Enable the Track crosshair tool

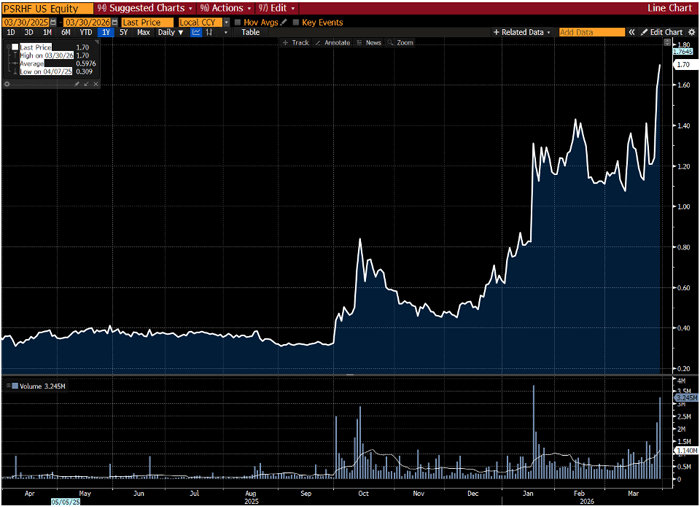[296, 43]
